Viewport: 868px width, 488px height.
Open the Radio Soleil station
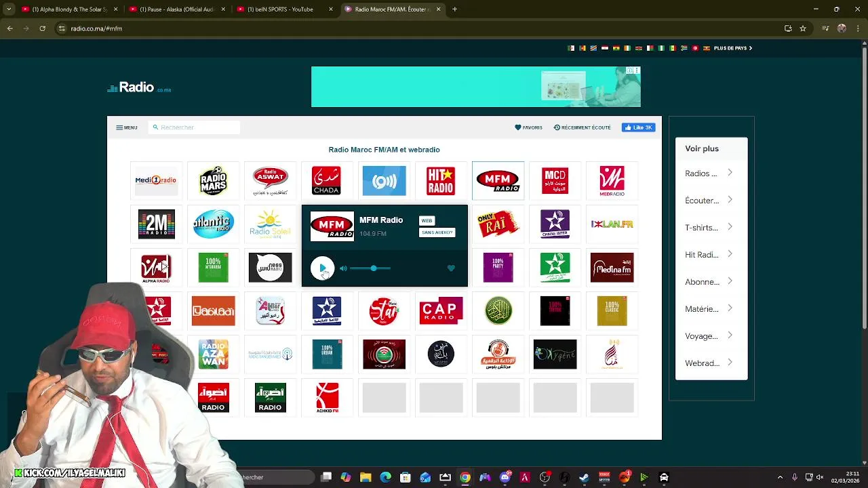(x=270, y=224)
